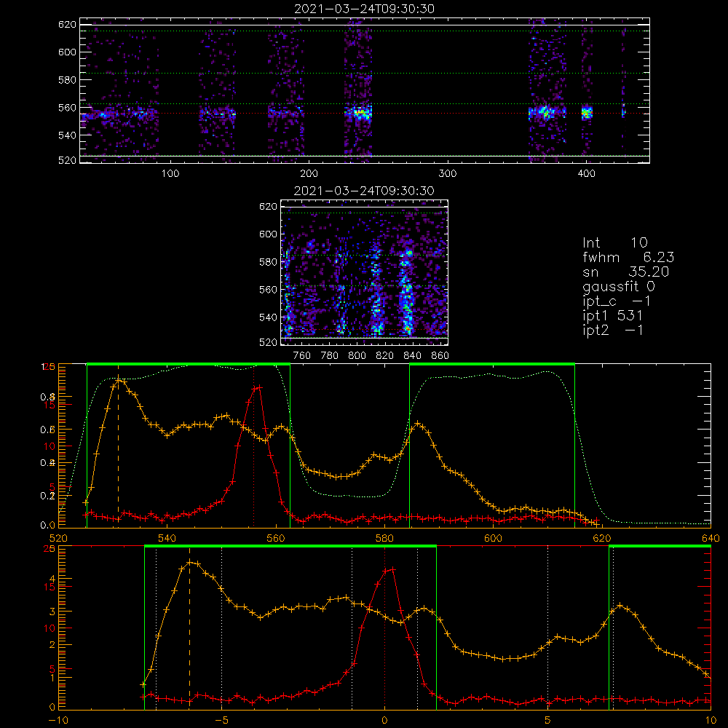Image resolution: width=728 pixels, height=728 pixels.
Task: Click x-axis label -5 of bottom plot
Action: pyautogui.click(x=221, y=721)
